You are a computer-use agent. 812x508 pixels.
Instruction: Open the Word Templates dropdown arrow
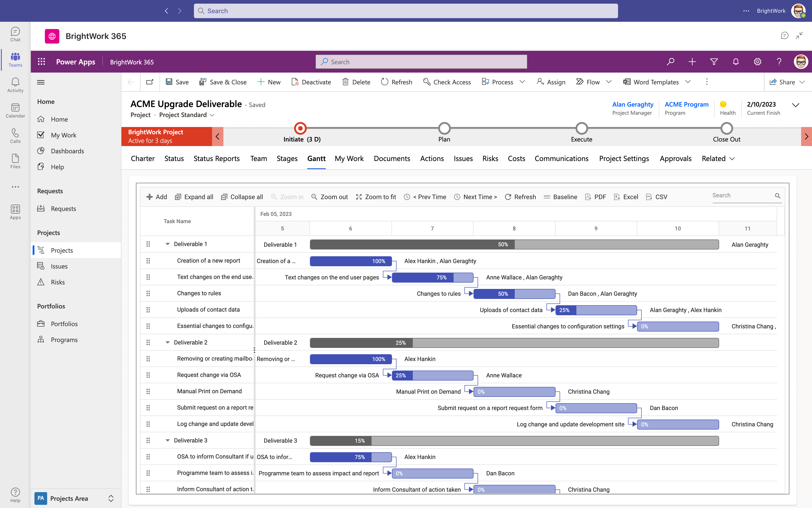pos(688,82)
